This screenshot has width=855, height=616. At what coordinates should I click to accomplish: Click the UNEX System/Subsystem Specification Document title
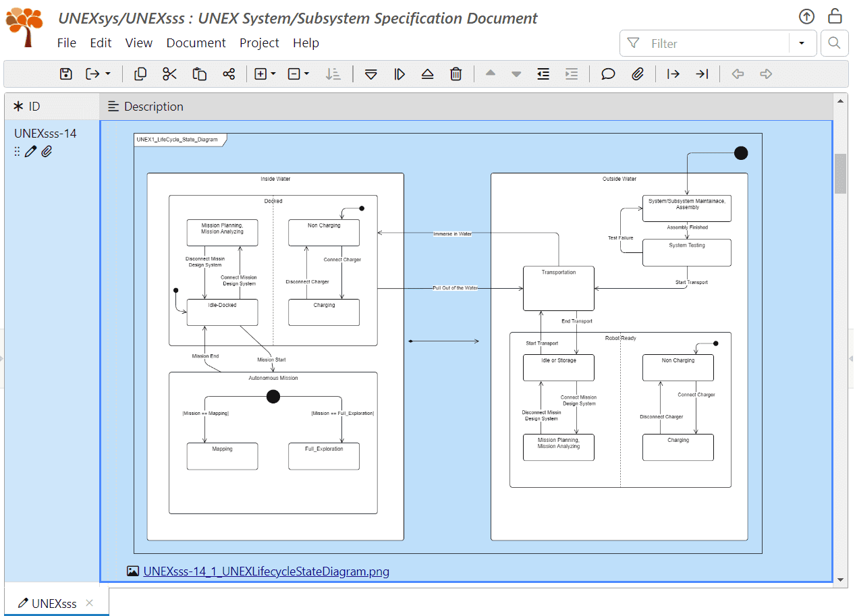[x=298, y=18]
